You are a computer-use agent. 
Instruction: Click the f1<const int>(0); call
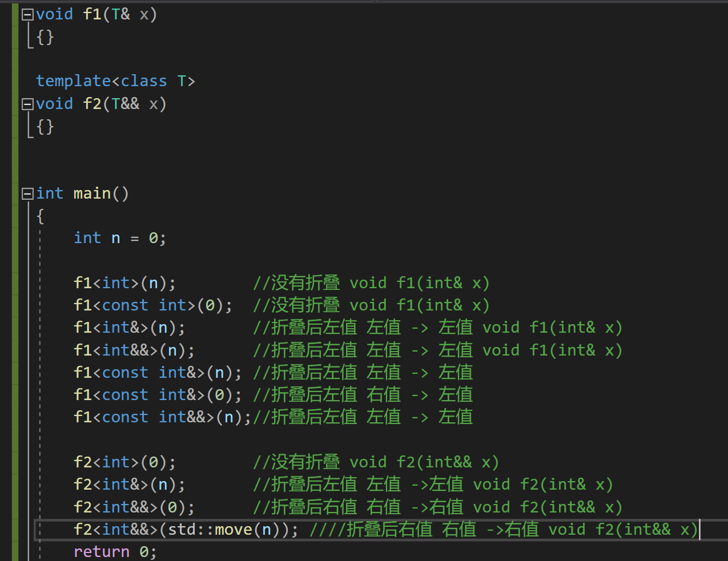(x=153, y=305)
